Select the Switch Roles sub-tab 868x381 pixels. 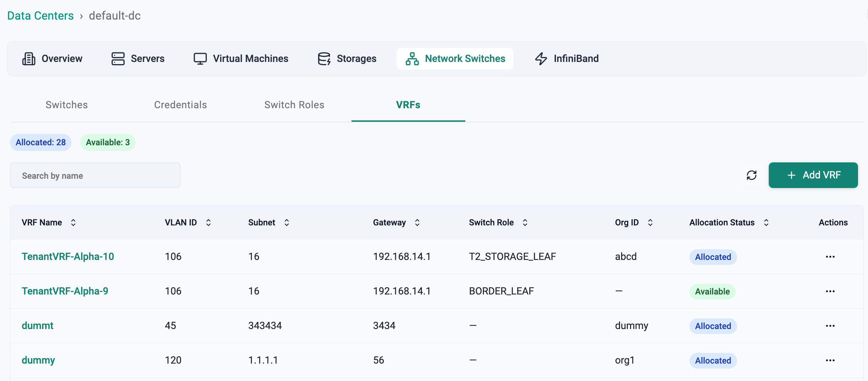pyautogui.click(x=294, y=105)
